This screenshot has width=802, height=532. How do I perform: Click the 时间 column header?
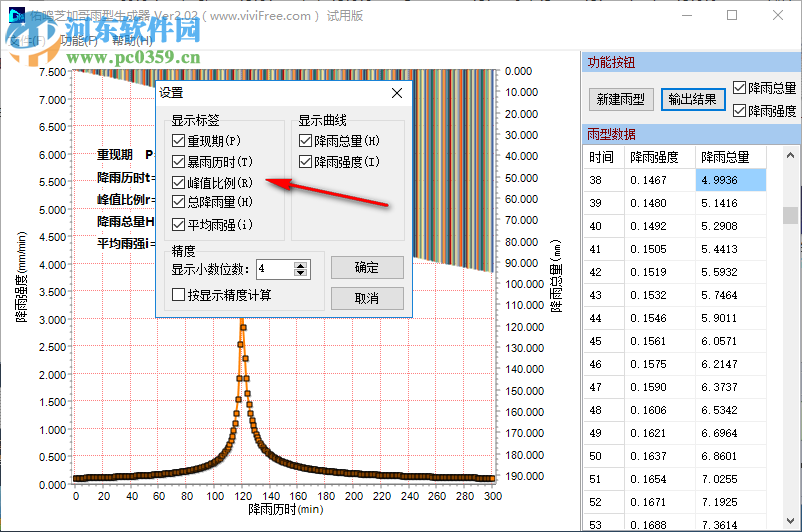point(604,157)
